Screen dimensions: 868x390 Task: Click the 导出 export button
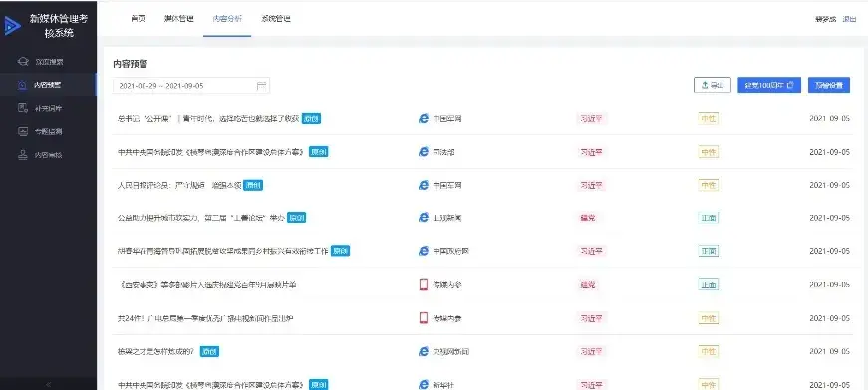click(x=713, y=85)
